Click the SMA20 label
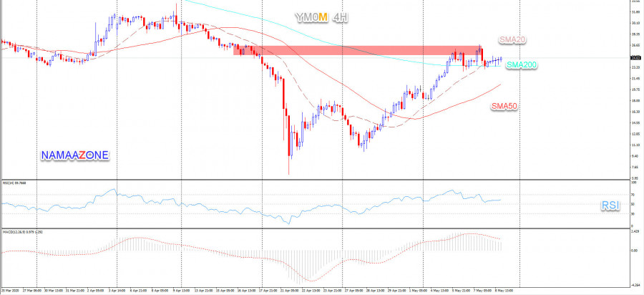Viewport: 644px width, 295px height. point(512,40)
